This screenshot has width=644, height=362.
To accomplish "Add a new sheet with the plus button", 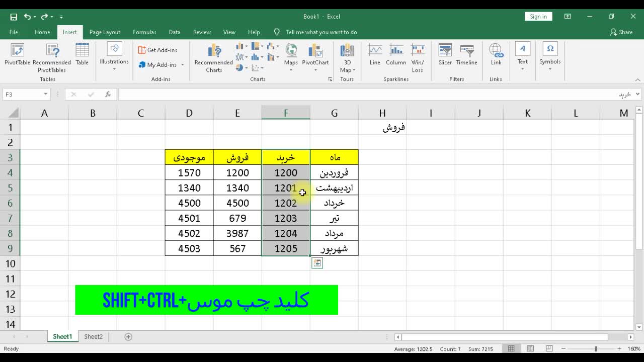I will point(128,337).
